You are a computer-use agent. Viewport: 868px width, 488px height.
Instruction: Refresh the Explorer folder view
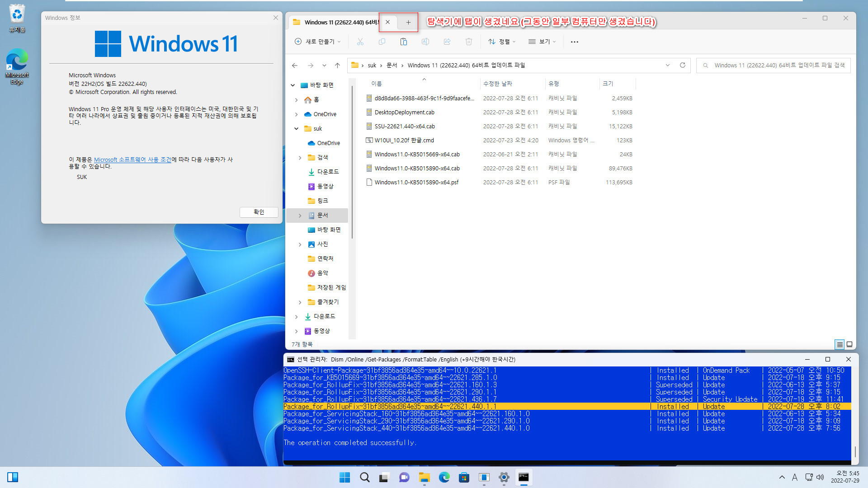683,65
